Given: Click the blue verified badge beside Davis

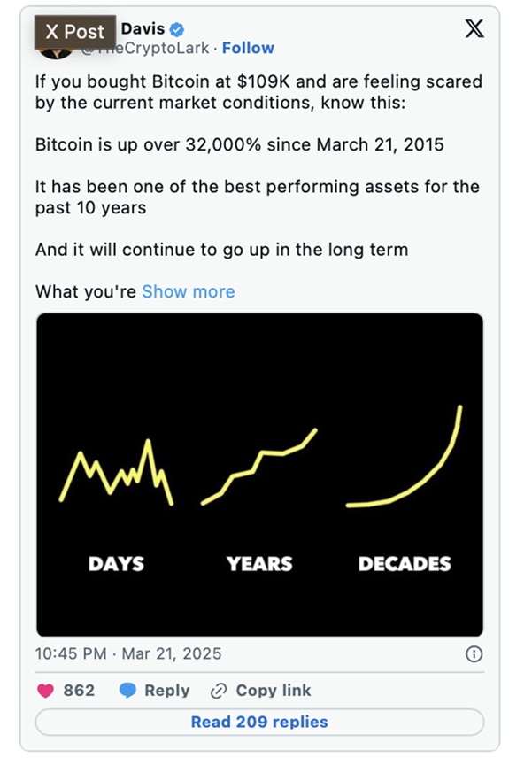Looking at the screenshot, I should (x=175, y=29).
